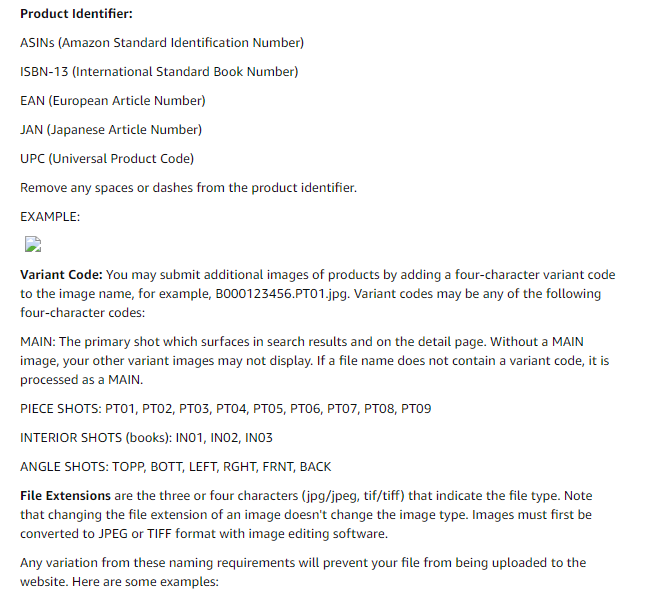Click the ISBN-13 identifier line
The width and height of the screenshot is (666, 595).
(159, 72)
